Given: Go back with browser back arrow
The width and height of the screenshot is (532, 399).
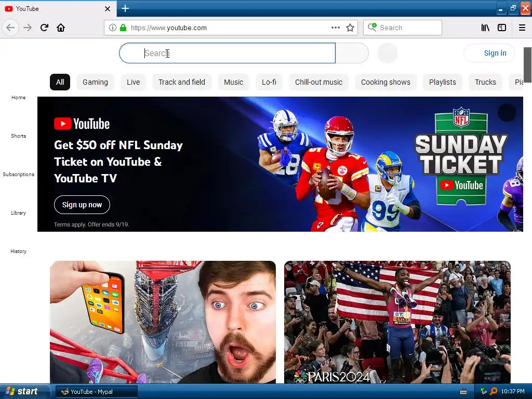Looking at the screenshot, I should click(10, 28).
